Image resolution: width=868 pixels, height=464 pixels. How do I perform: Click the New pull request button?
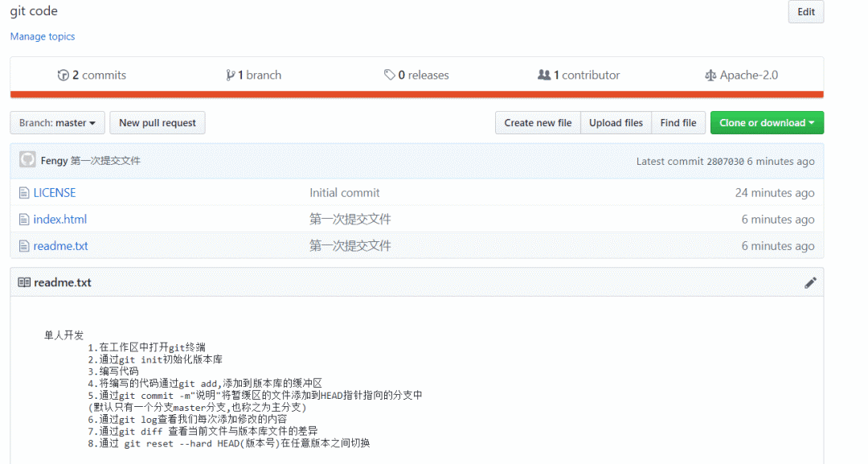pyautogui.click(x=158, y=122)
